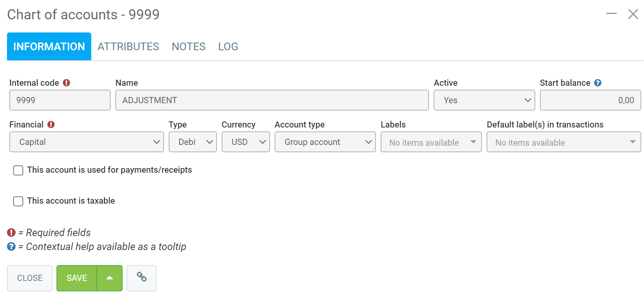Open the Currency dropdown showing USD

click(x=245, y=142)
